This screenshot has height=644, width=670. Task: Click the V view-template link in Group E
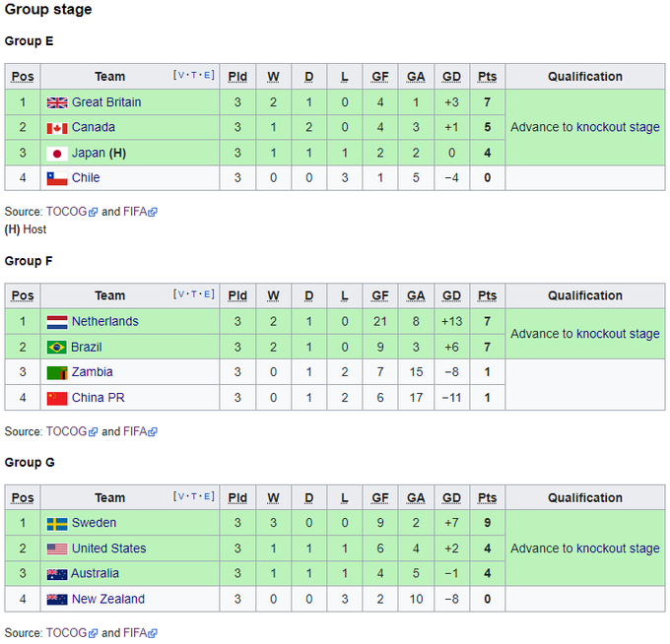(x=179, y=76)
